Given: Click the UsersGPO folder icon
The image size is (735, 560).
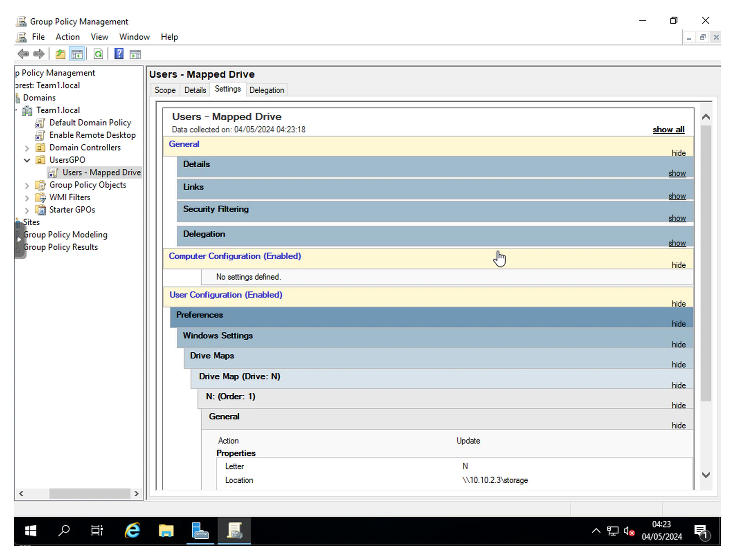Looking at the screenshot, I should pyautogui.click(x=41, y=160).
